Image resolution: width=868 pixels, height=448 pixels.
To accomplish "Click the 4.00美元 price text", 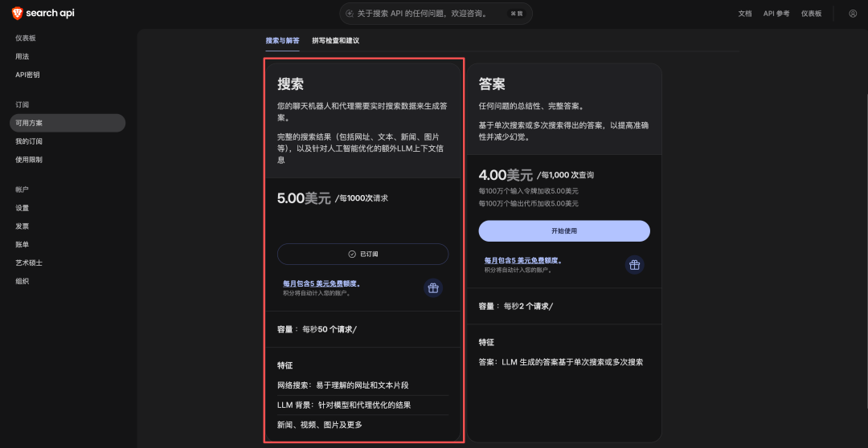I will point(506,175).
